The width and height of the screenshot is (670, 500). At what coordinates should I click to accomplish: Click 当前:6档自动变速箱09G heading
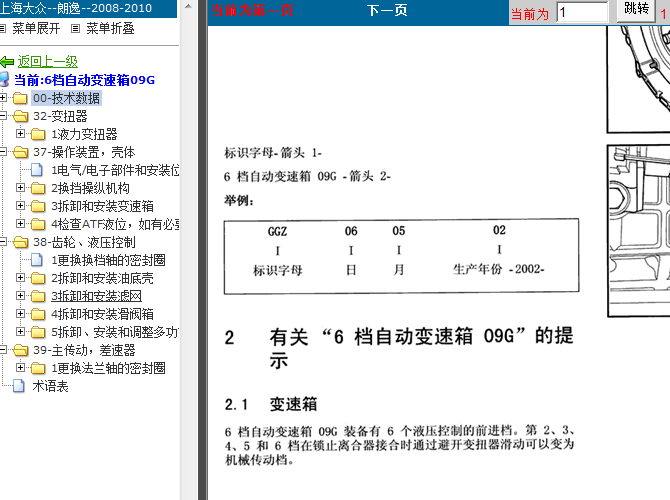pos(84,80)
